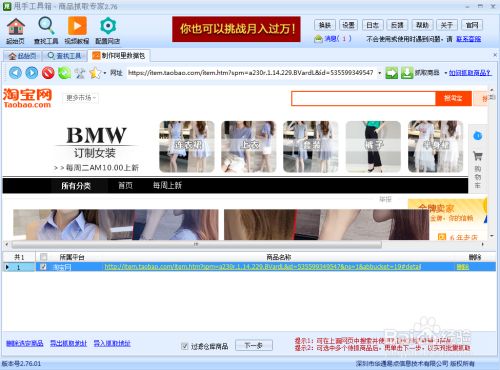Click the vertical scrollbar down arrow
500x370 pixels.
click(492, 236)
